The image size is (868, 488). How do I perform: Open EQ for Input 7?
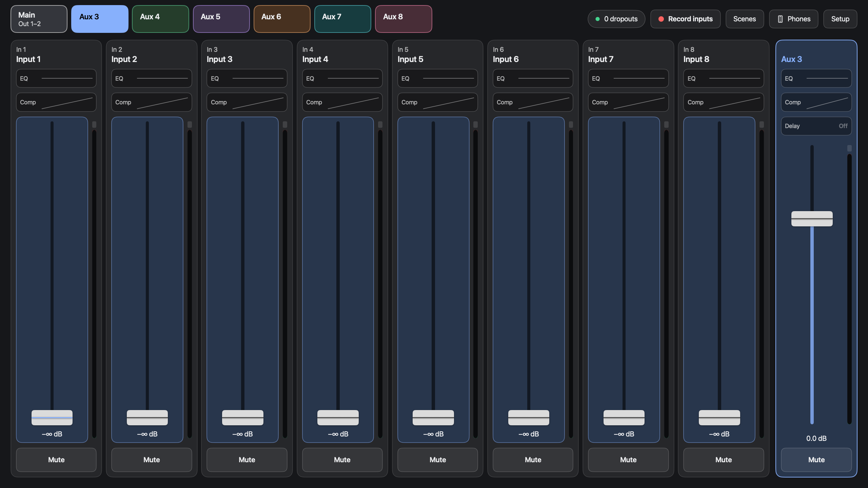pos(628,78)
